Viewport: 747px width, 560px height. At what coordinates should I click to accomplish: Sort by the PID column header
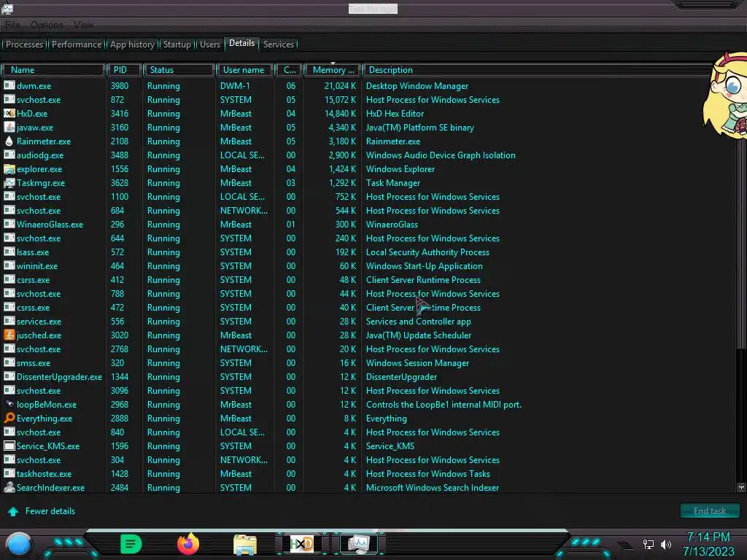124,70
